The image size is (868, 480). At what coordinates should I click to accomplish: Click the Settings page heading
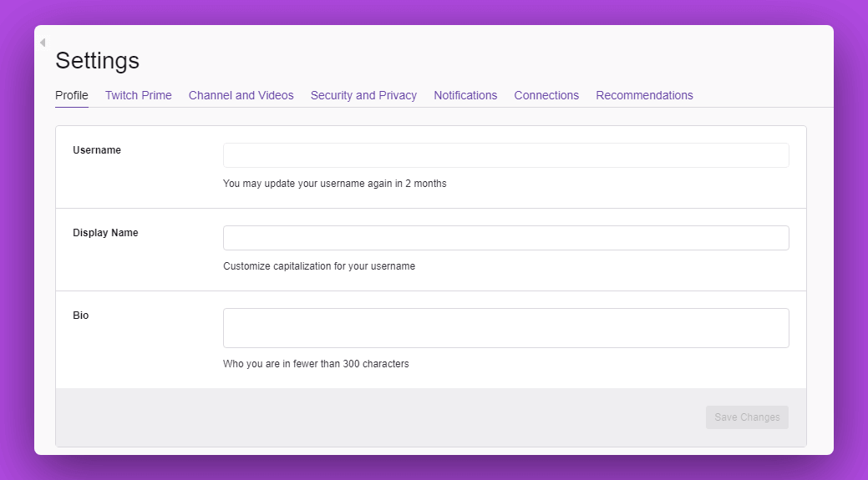98,60
